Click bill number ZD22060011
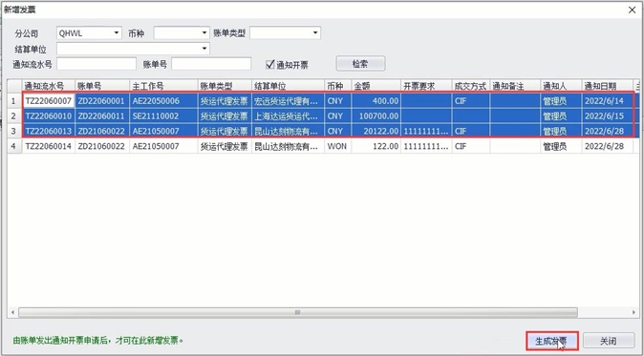This screenshot has width=644, height=356. [x=102, y=116]
